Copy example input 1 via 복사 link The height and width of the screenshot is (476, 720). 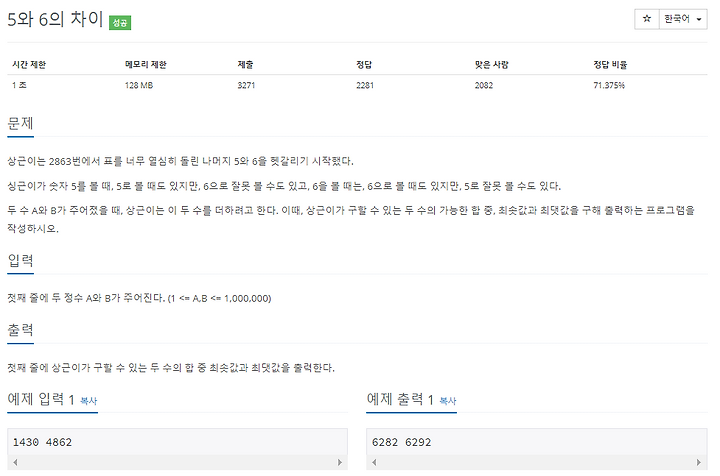tap(89, 401)
